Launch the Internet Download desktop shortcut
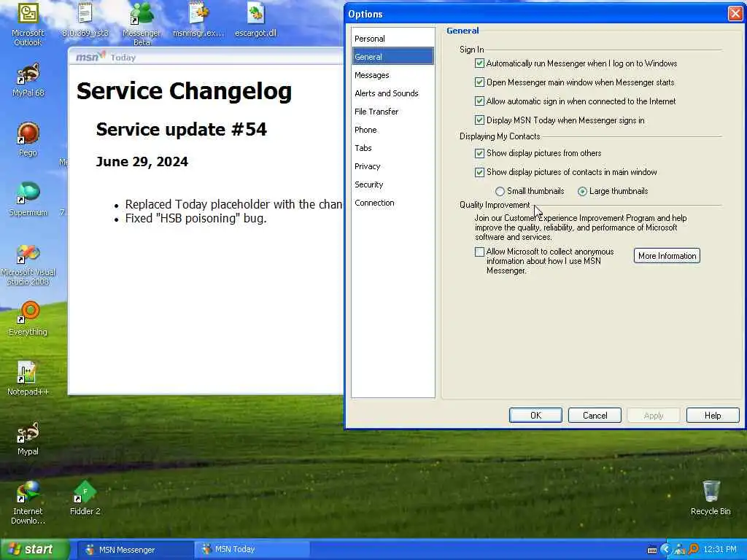Screen dimensions: 747x560 [x=28, y=503]
